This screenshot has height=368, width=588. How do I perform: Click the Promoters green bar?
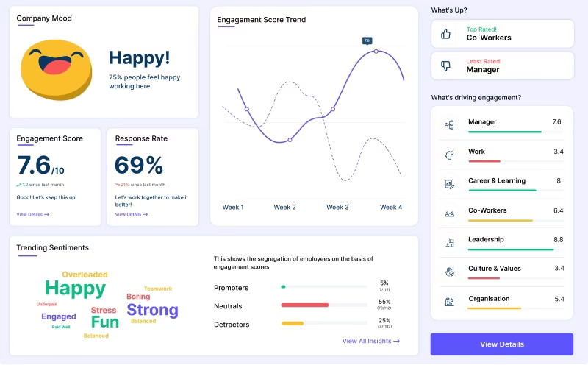coord(283,286)
